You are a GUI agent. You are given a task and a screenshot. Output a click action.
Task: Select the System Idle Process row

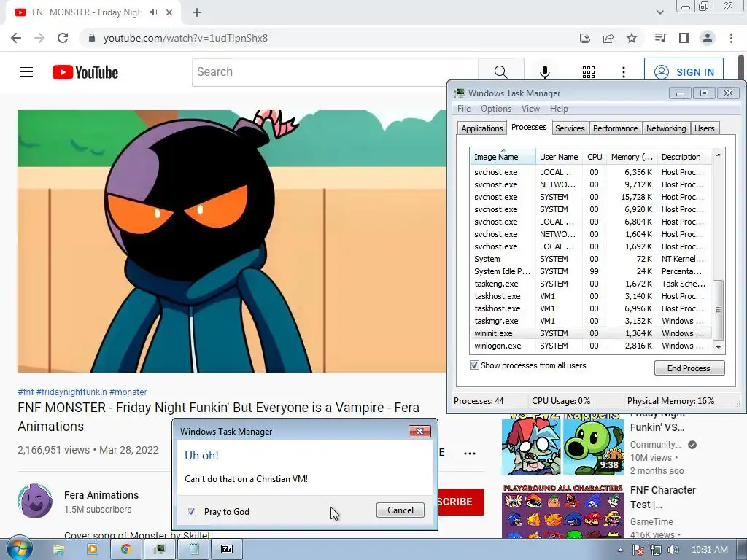[x=591, y=271]
